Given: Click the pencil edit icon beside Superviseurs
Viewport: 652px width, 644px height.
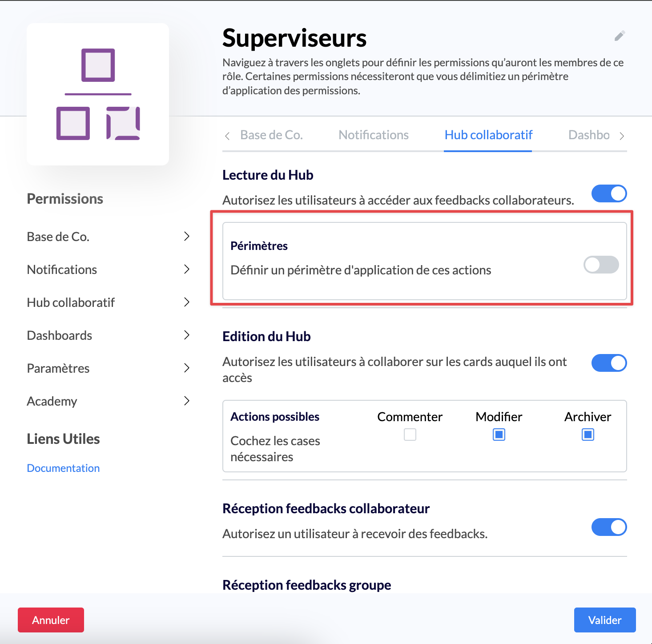Looking at the screenshot, I should tap(620, 36).
